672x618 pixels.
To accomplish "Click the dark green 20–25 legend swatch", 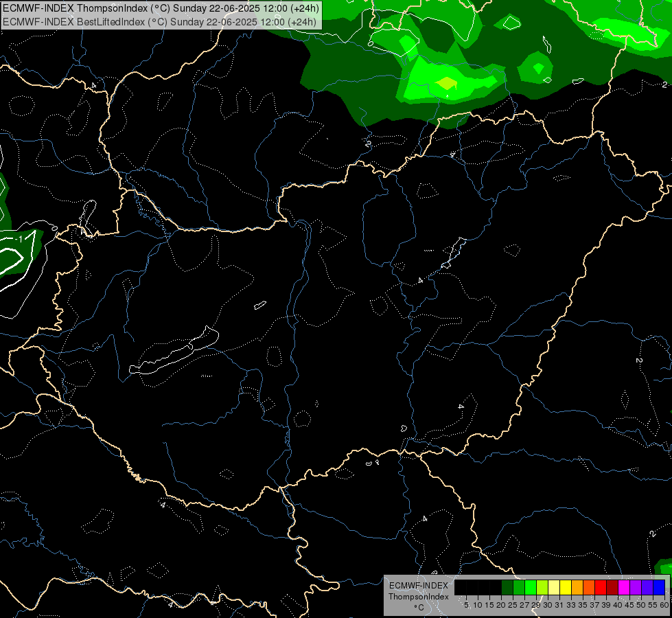I will click(507, 588).
